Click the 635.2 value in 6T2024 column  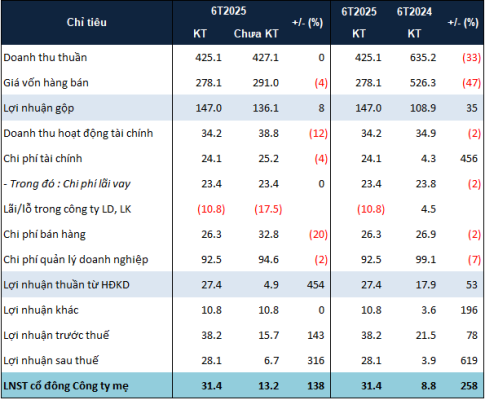(423, 58)
